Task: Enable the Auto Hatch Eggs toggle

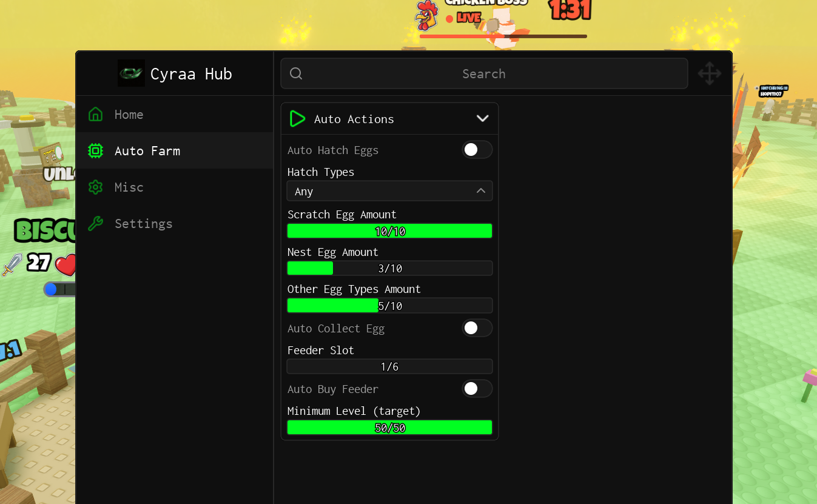Action: [477, 150]
